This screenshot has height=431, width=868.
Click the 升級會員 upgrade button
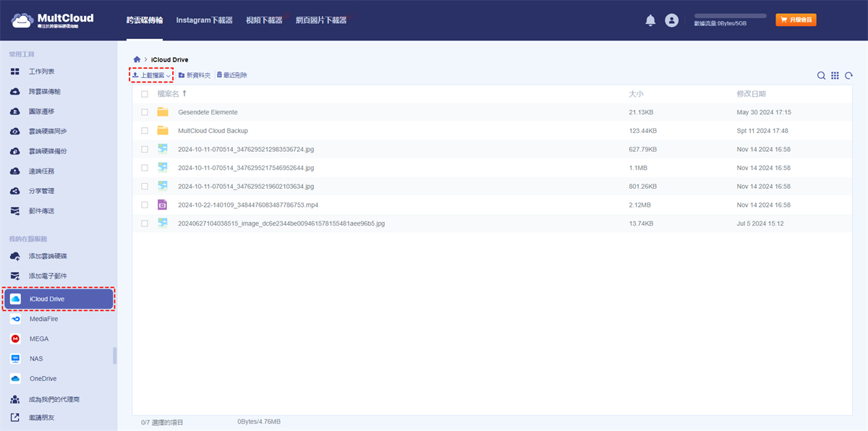tap(796, 20)
